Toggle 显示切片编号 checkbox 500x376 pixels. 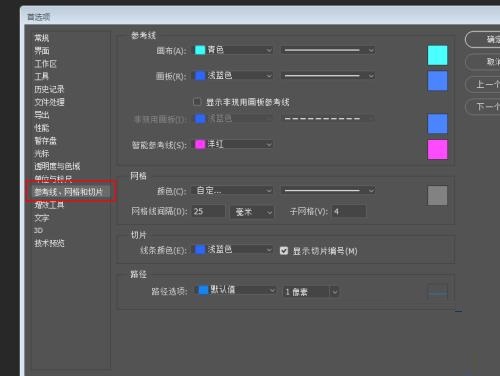click(284, 251)
